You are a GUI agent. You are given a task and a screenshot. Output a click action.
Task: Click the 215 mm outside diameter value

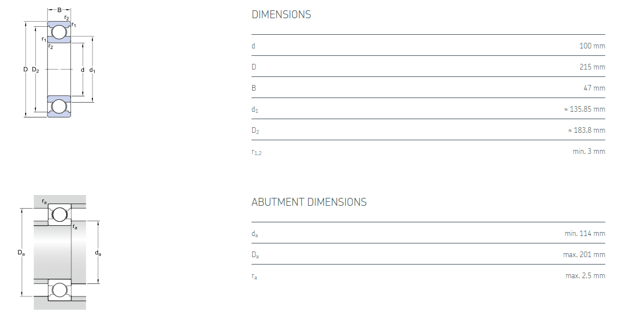pyautogui.click(x=592, y=67)
